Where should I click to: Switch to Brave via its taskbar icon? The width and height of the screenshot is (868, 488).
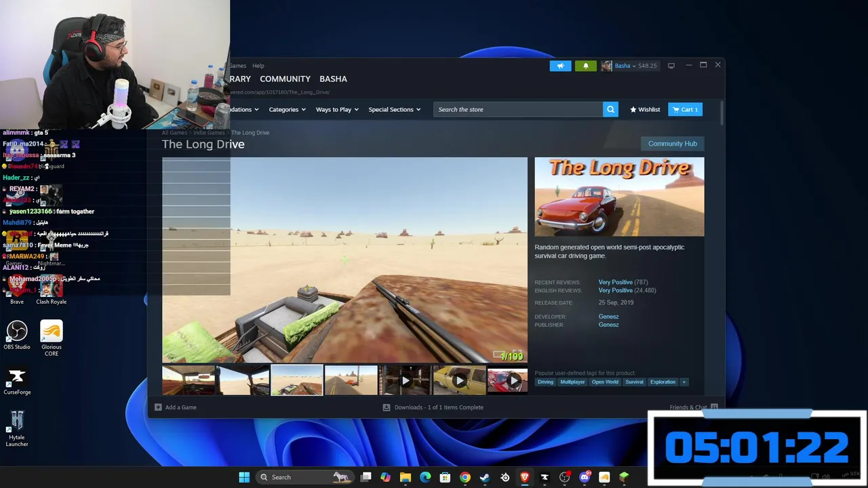tap(524, 477)
